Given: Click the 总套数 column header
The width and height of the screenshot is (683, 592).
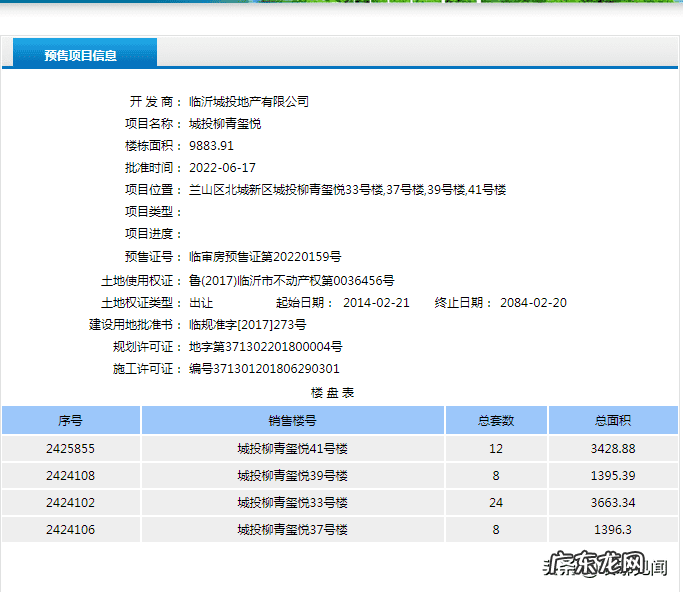Looking at the screenshot, I should [496, 421].
